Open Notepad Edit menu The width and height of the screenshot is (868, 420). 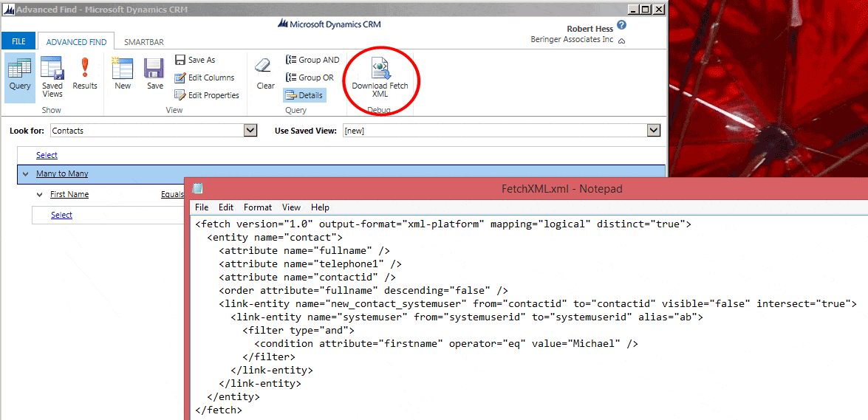point(226,207)
